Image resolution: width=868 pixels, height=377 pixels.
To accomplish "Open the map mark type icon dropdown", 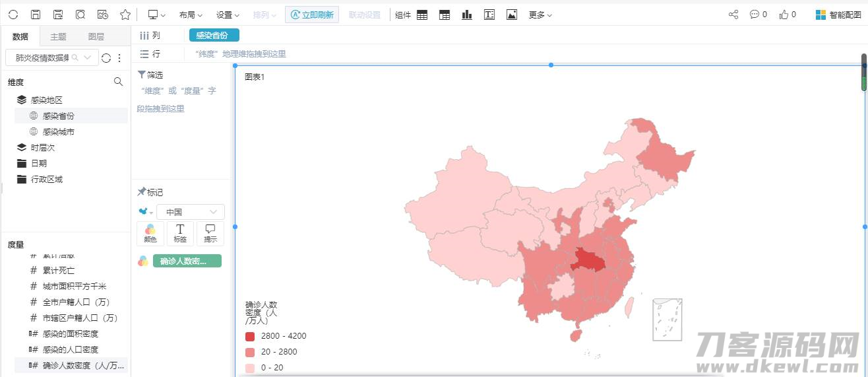I will (145, 212).
